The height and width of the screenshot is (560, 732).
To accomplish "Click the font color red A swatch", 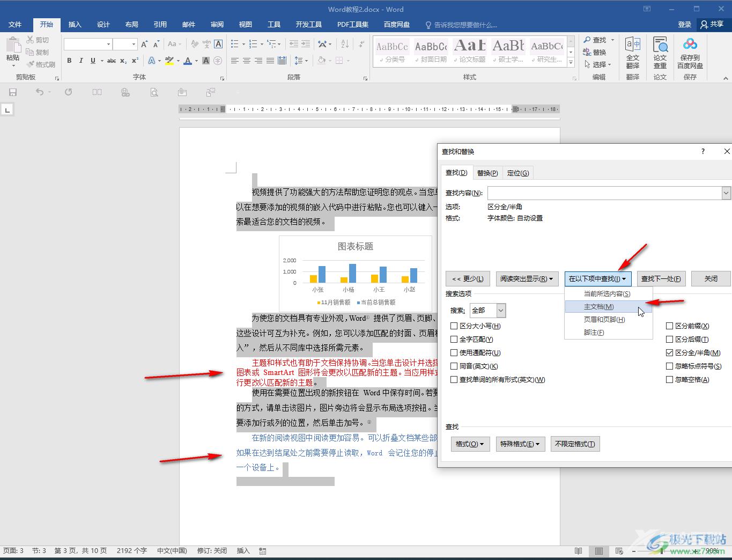I will click(x=188, y=61).
